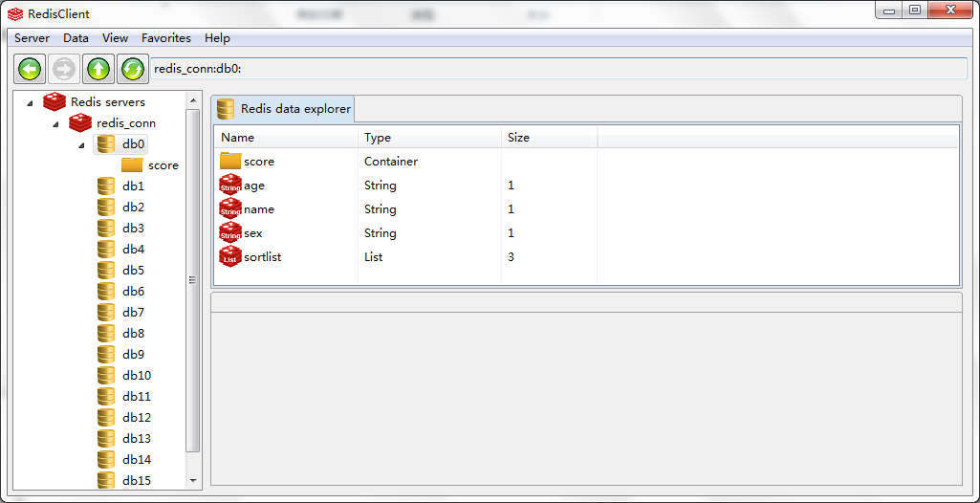
Task: Click the String type cell for age
Action: [x=381, y=186]
